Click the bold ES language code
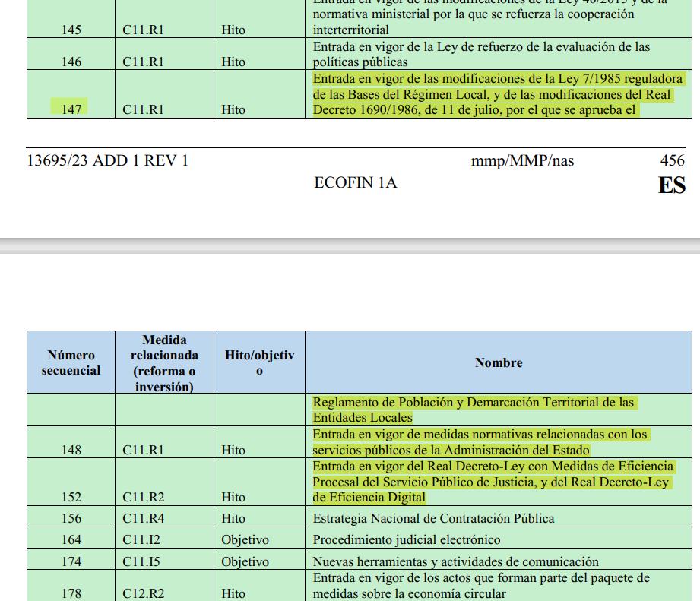The height and width of the screenshot is (601, 700). pos(671,185)
